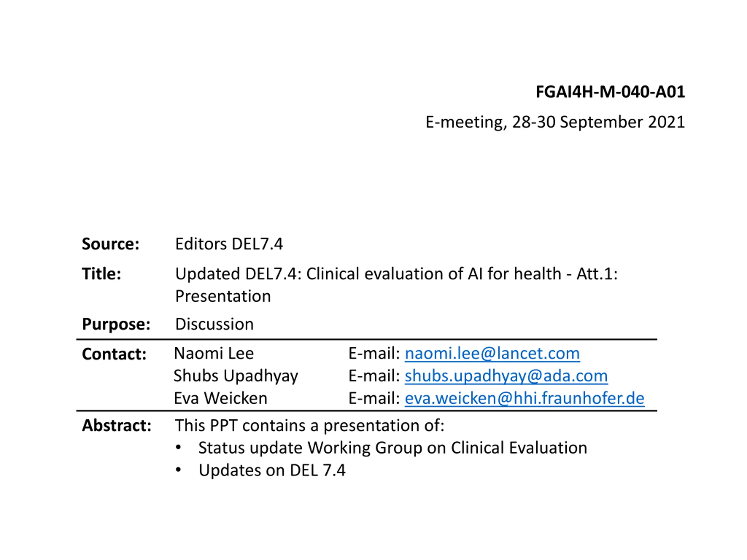747x560 pixels.
Task: Select the contact name Eva Weicken
Action: [x=220, y=398]
